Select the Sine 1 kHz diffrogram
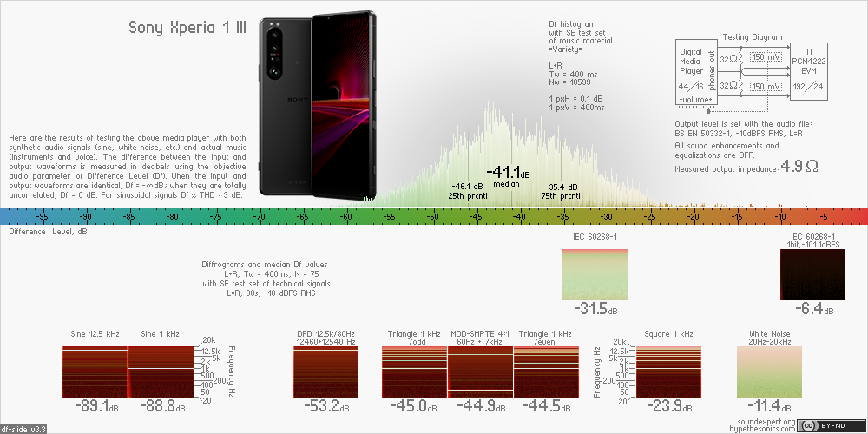868x434 pixels. pos(161,372)
